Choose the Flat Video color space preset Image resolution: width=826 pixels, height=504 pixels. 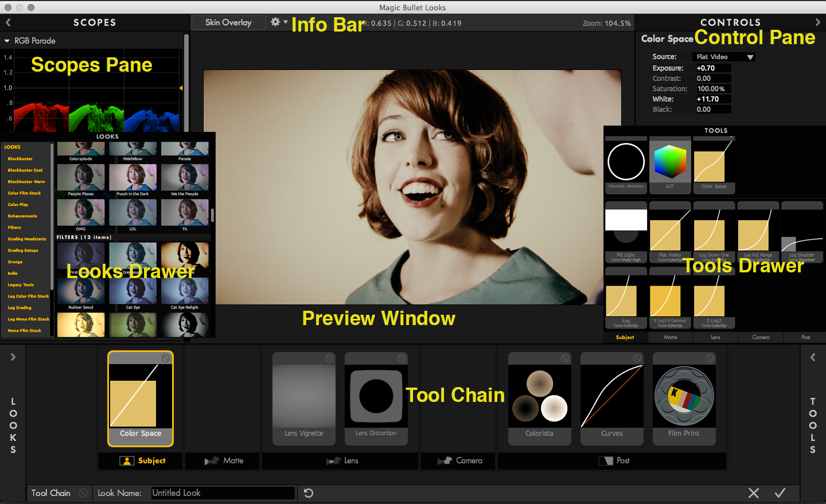pyautogui.click(x=670, y=232)
